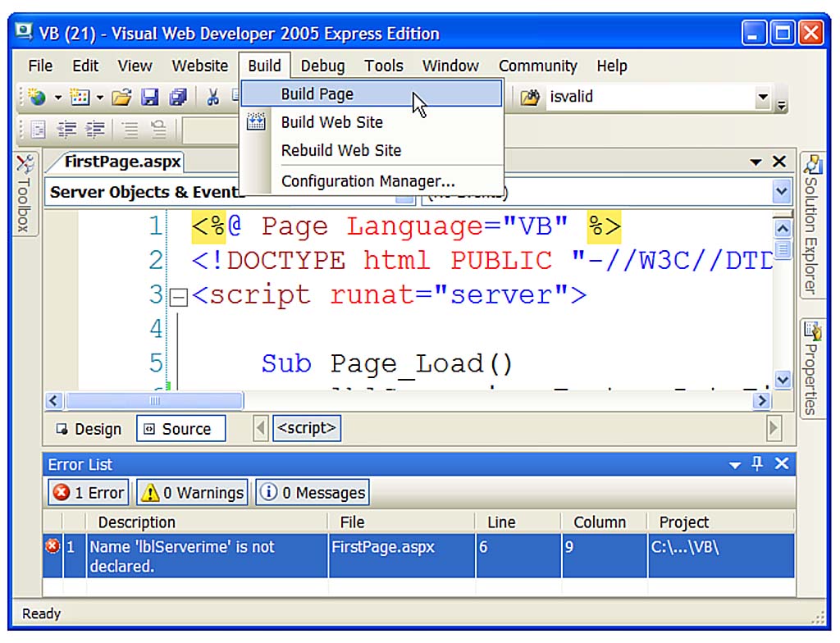Pin the Error List panel with the pushpin
This screenshot has width=840, height=643.
pos(757,463)
